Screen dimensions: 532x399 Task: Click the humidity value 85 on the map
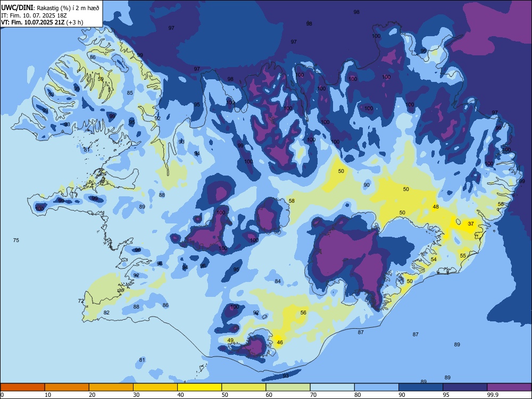pos(130,93)
